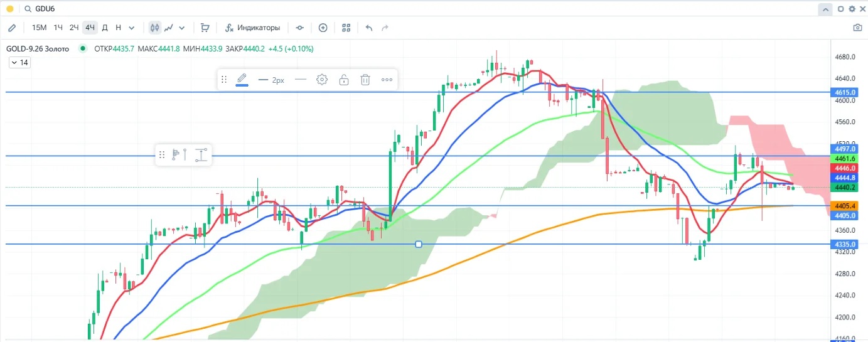Click the +4.5 (+0.10%) change value
The height and width of the screenshot is (342, 868).
pyautogui.click(x=291, y=48)
